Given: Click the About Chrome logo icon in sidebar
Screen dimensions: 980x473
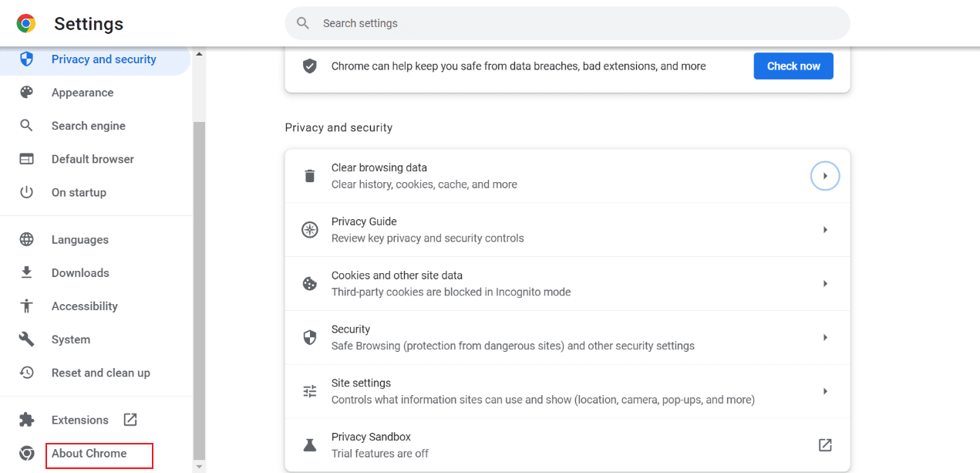Looking at the screenshot, I should 26,453.
